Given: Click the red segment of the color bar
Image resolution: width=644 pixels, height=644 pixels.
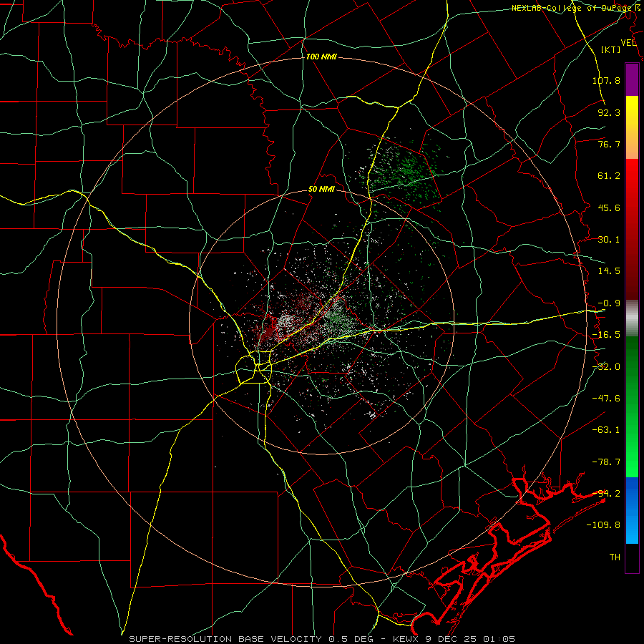Looking at the screenshot, I should [x=632, y=229].
